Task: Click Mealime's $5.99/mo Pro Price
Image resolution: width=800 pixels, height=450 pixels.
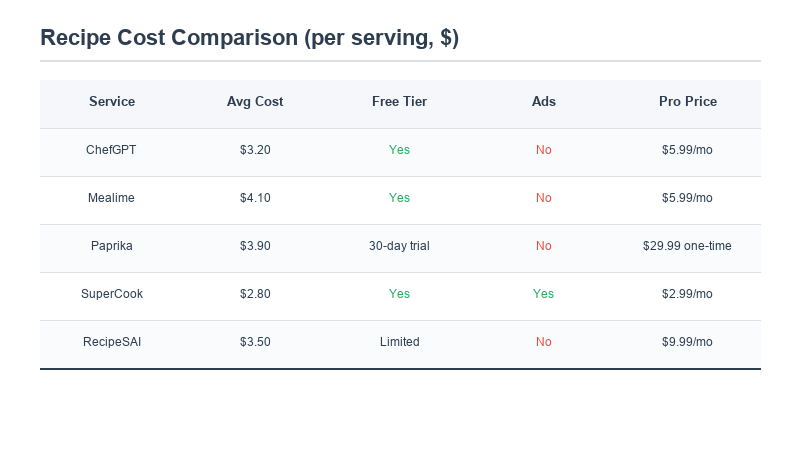Action: [x=687, y=198]
